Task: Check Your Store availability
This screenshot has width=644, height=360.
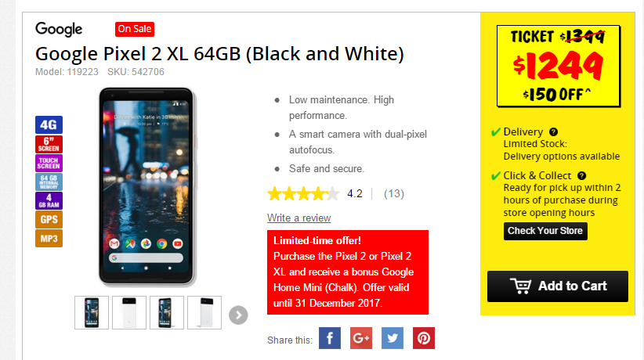Action: tap(545, 231)
